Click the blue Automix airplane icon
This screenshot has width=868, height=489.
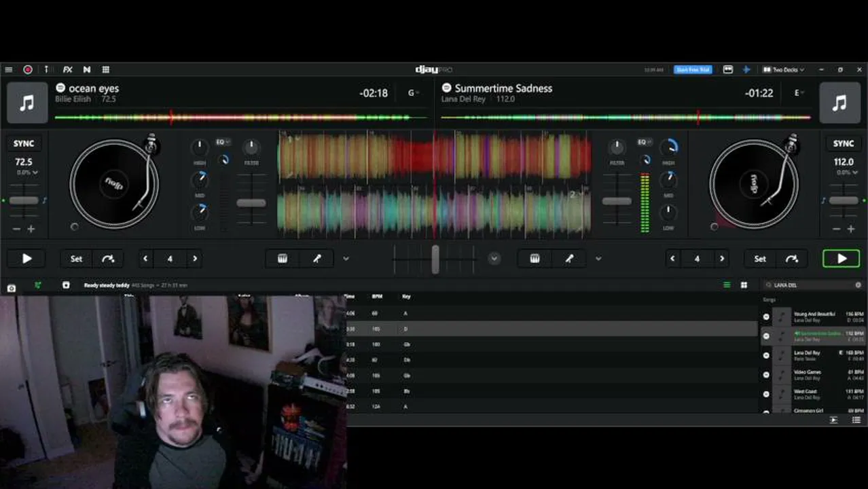pos(746,69)
